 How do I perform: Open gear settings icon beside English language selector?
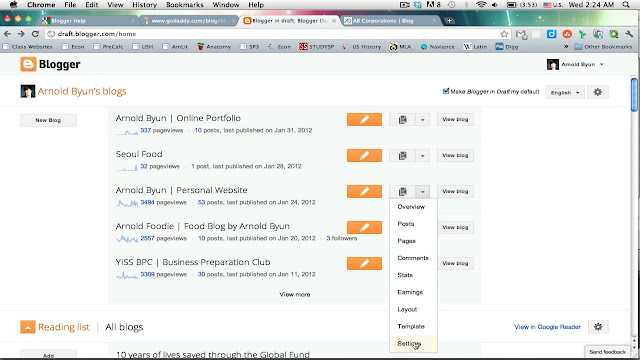pos(598,92)
